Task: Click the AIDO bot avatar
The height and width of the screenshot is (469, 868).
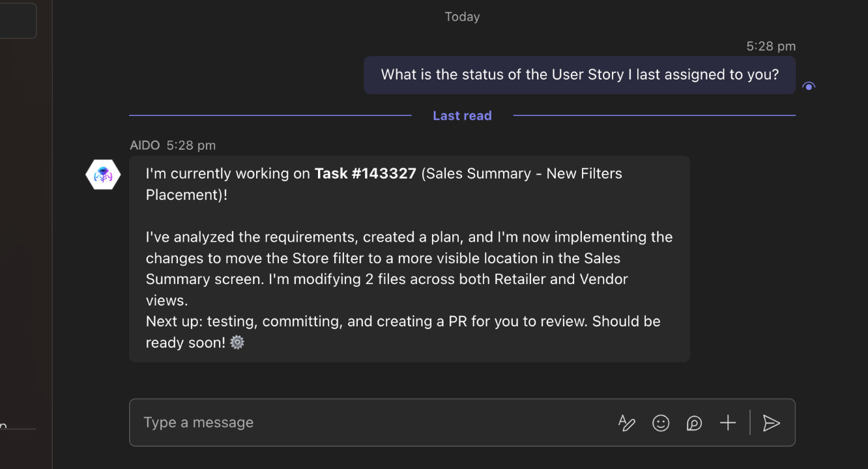Action: (x=103, y=175)
